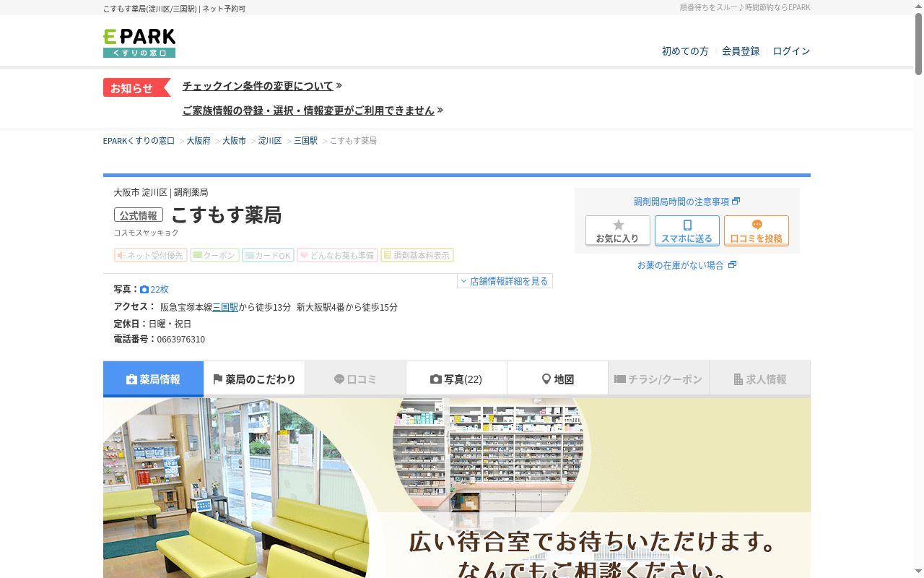924x578 pixels.
Task: Switch to the 薬局のこだわり tab
Action: click(254, 379)
